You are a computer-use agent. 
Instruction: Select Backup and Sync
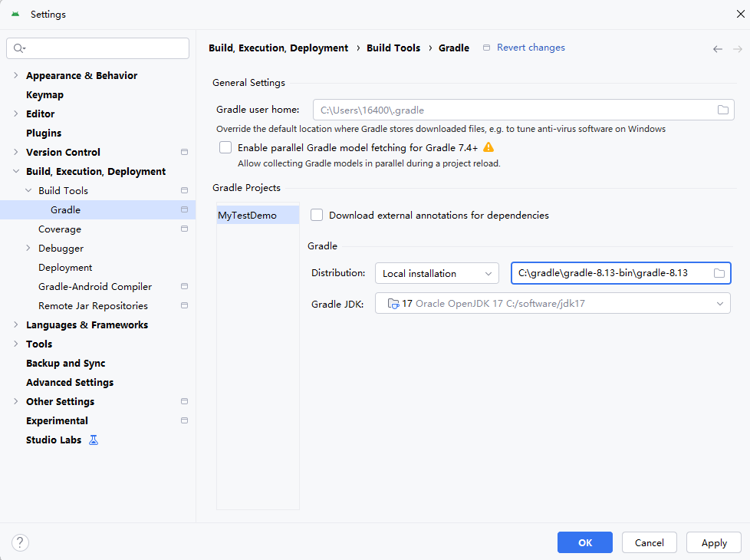[65, 364]
